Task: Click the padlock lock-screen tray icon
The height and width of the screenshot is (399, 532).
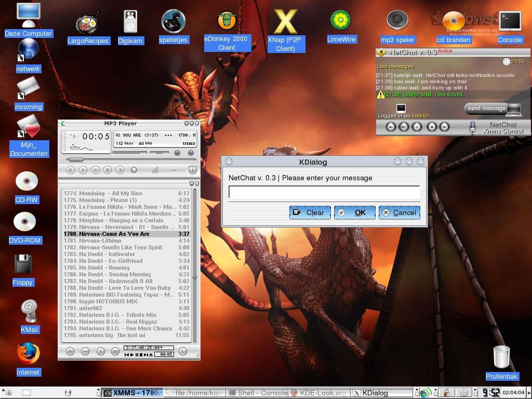Action: point(447,393)
